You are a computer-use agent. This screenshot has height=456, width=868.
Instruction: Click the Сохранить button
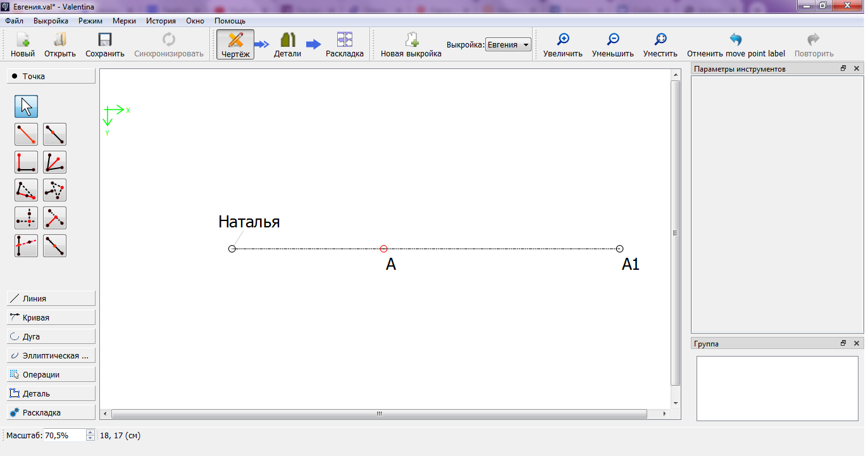click(x=105, y=45)
